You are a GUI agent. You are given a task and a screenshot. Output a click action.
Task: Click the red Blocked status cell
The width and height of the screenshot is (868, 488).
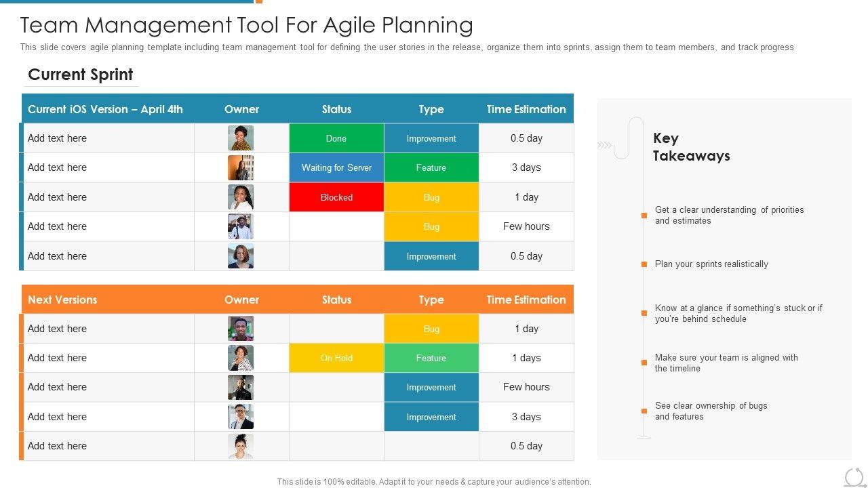[336, 197]
